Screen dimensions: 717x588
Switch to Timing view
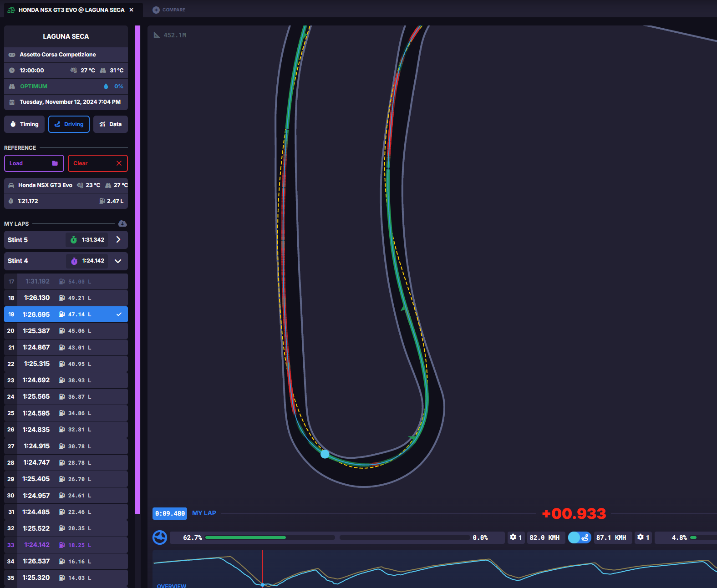pyautogui.click(x=25, y=124)
